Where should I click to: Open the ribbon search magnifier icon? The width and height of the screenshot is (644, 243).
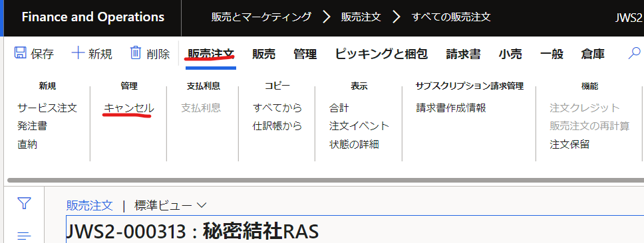click(635, 53)
